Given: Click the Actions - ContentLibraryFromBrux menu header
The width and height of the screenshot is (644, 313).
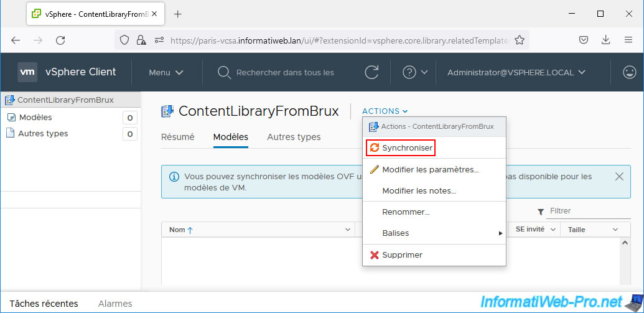Looking at the screenshot, I should click(x=434, y=126).
